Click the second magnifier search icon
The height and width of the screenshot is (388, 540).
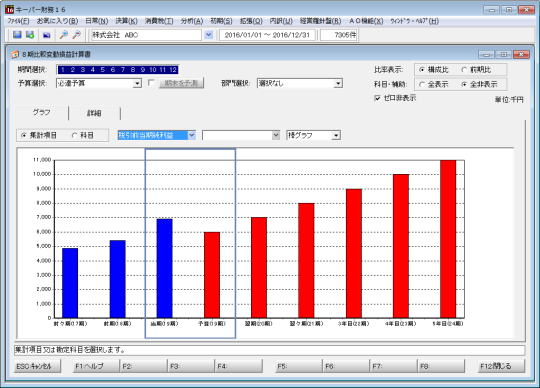[76, 34]
